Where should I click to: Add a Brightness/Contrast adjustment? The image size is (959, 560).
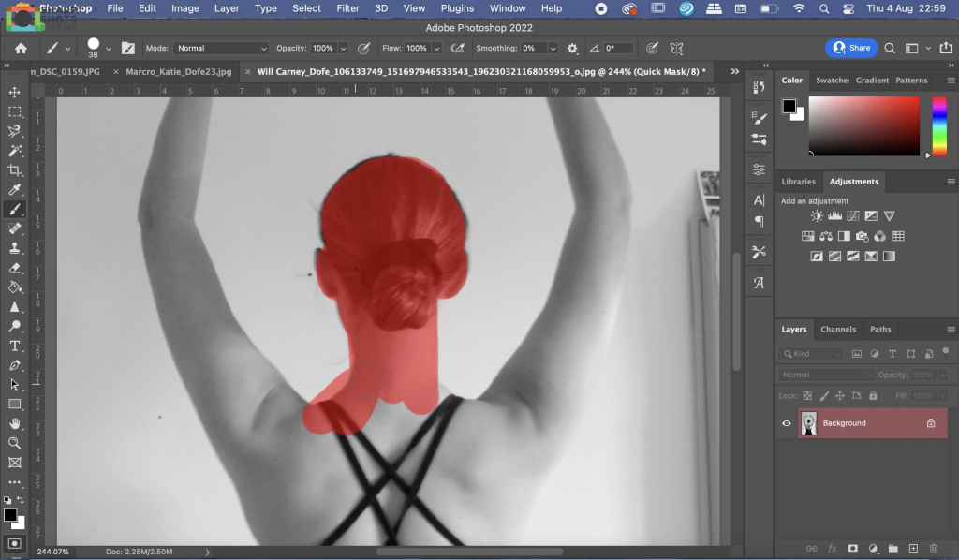click(817, 216)
